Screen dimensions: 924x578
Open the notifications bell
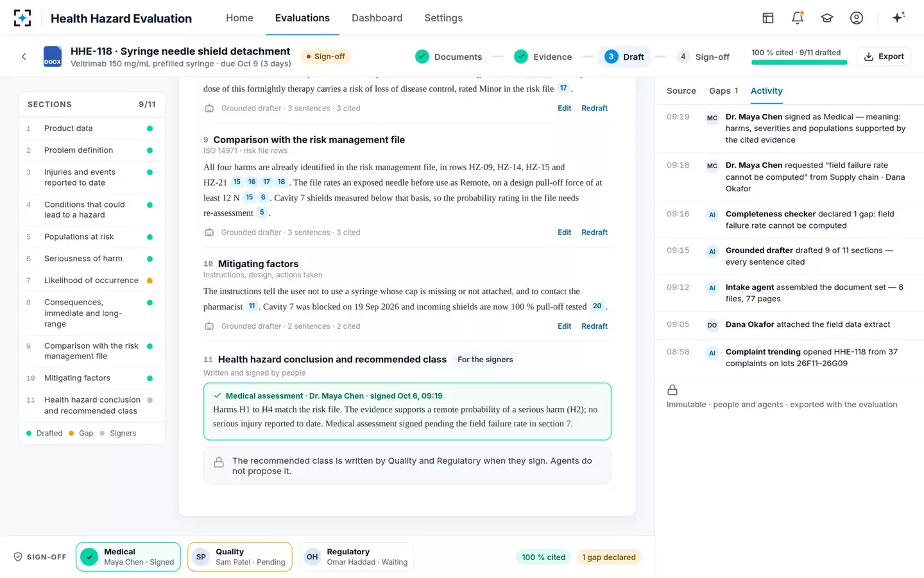[x=798, y=18]
